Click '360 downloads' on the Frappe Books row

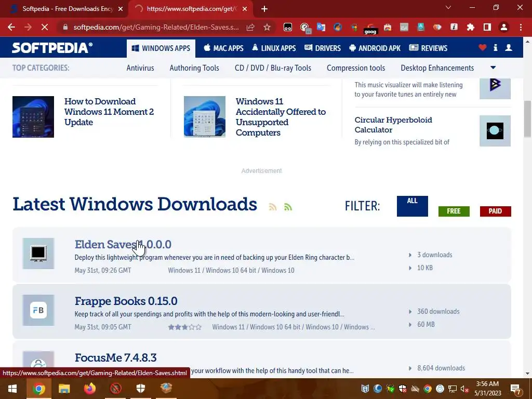[438, 312]
